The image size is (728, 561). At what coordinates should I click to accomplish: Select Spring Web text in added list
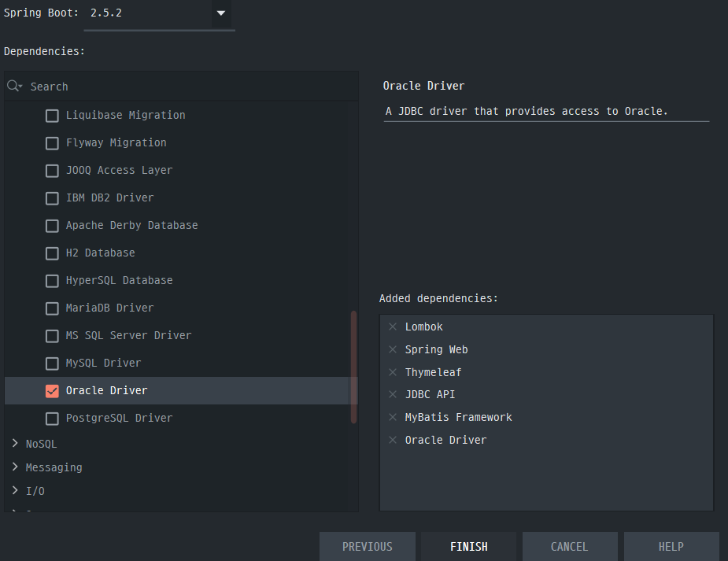pos(437,349)
